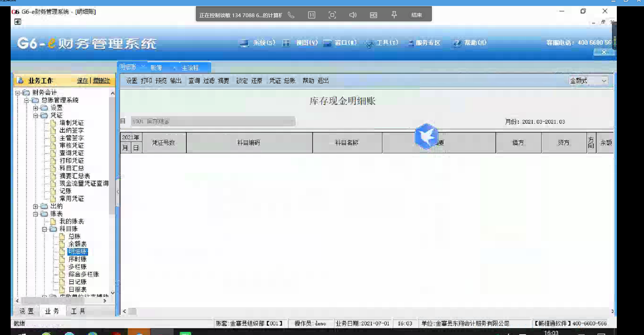Open the 视图(V) menu
The height and width of the screenshot is (335, 644).
coord(307,43)
